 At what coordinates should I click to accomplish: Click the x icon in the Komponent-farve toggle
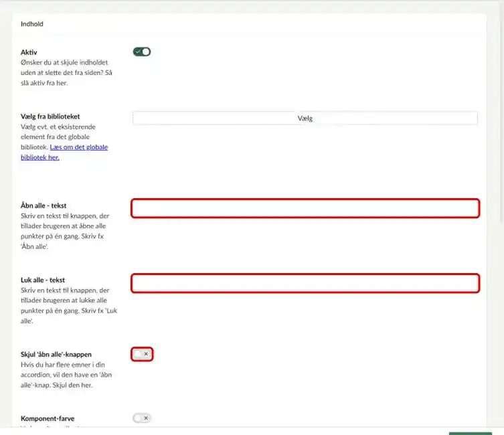click(x=146, y=418)
